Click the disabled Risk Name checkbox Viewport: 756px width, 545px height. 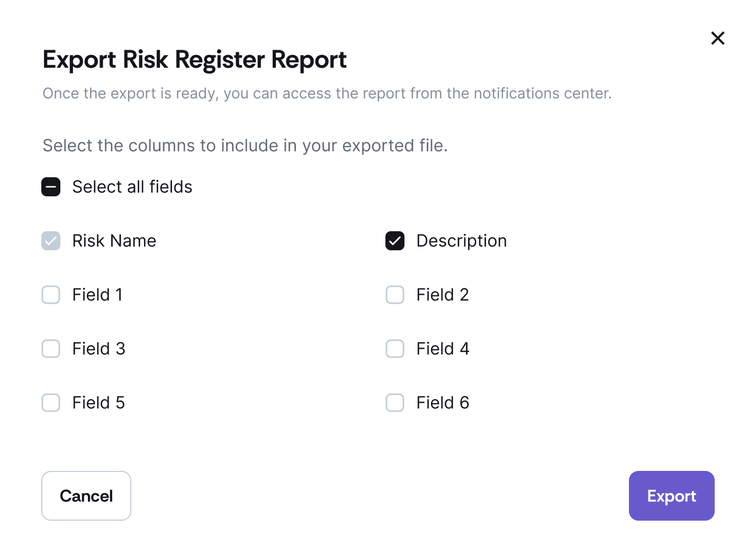click(x=51, y=241)
